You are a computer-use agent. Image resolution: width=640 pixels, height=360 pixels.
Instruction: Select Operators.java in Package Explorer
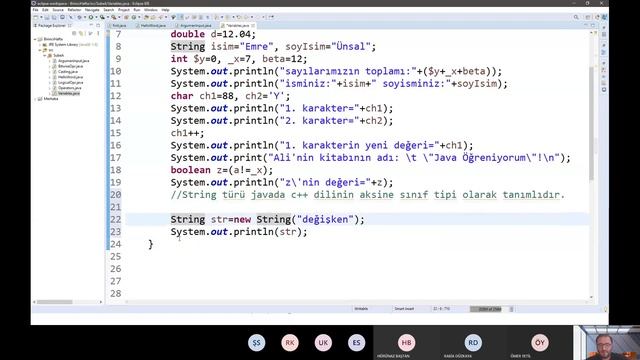69,88
